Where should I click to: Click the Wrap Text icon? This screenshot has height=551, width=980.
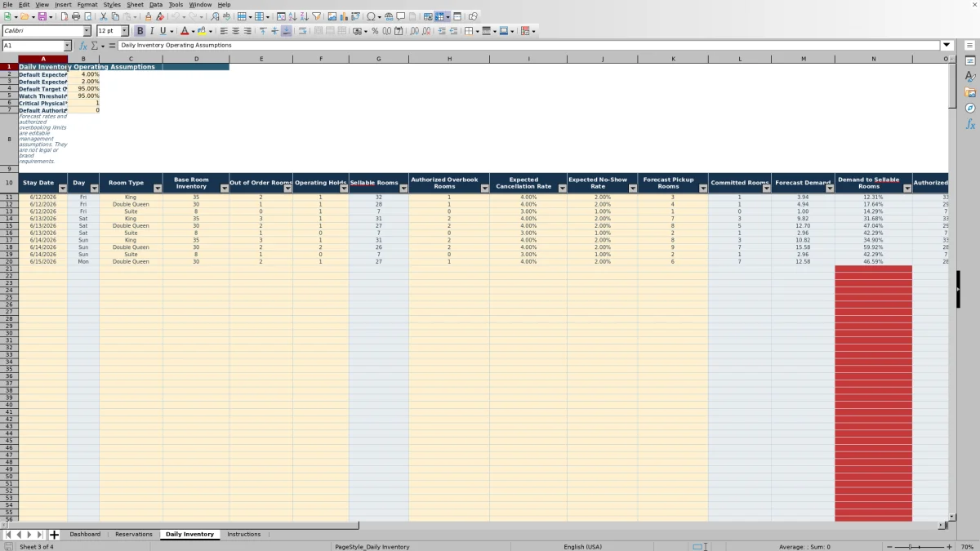point(302,31)
